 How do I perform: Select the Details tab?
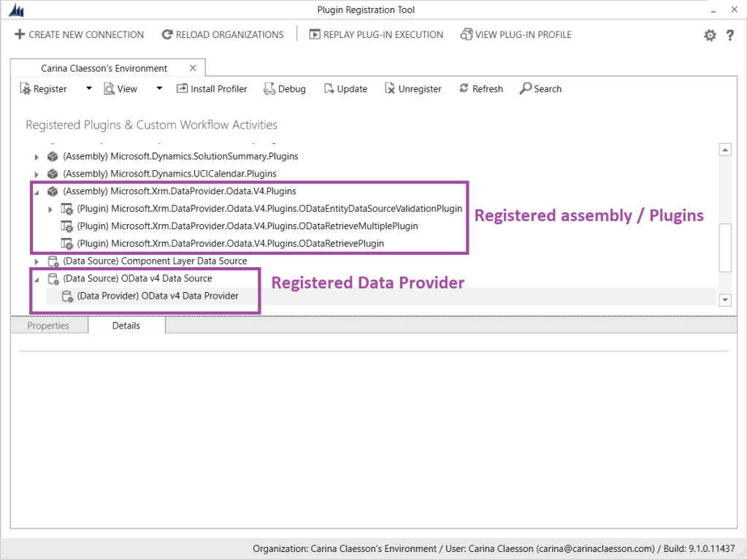126,326
